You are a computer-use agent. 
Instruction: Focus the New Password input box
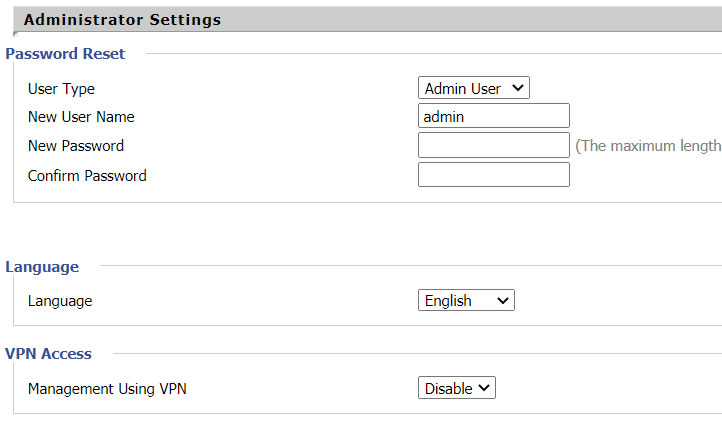point(493,146)
